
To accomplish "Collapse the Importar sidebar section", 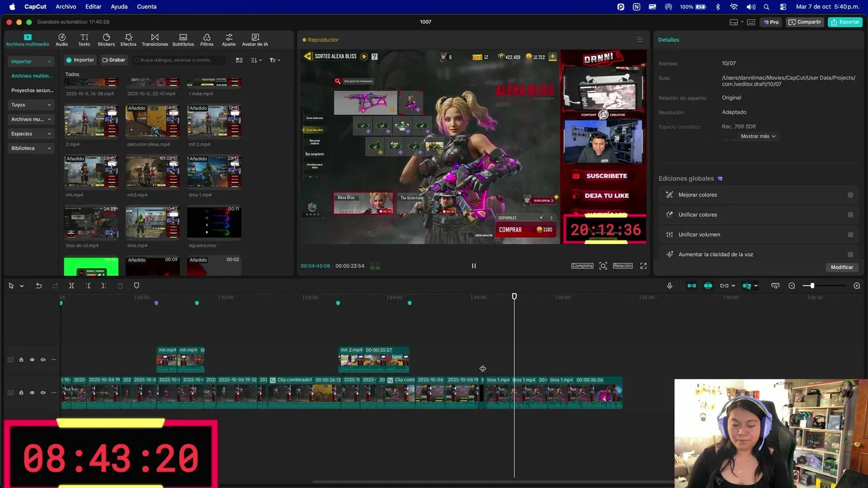I will 49,62.
